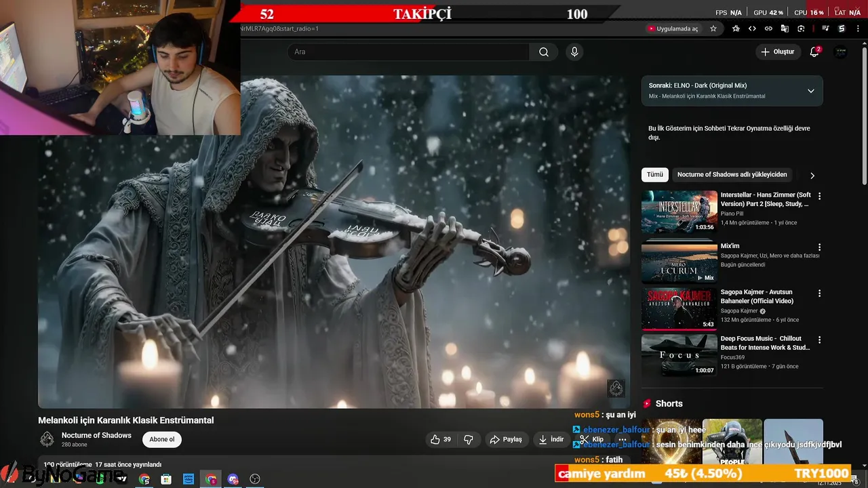Click the Oluştur create button
The image size is (868, 488).
tap(777, 52)
